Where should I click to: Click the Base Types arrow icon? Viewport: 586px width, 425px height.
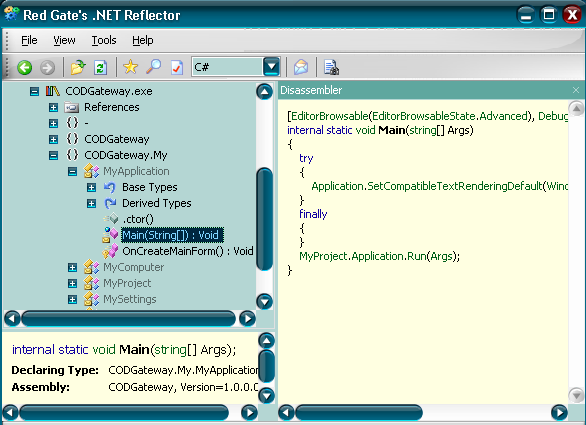tap(110, 187)
